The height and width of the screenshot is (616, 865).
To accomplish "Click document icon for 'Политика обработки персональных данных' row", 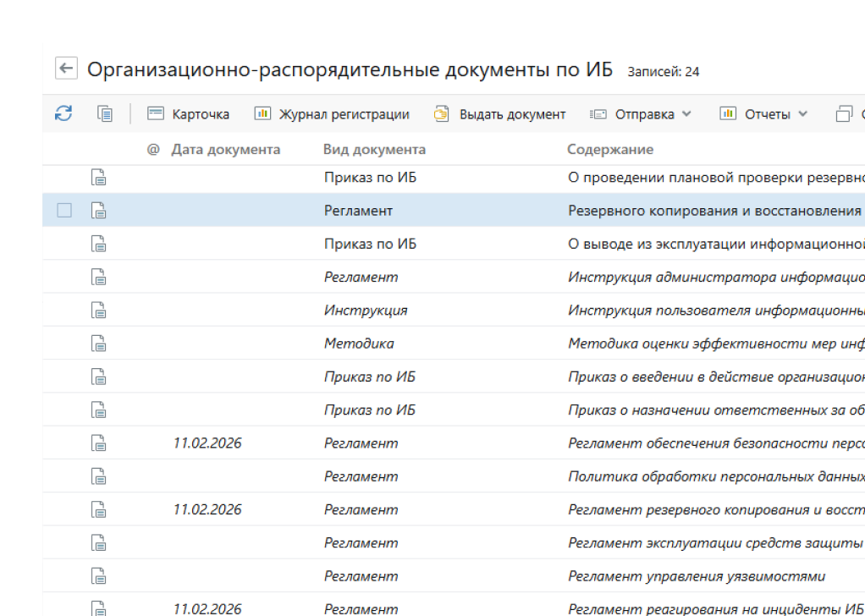I will (98, 476).
